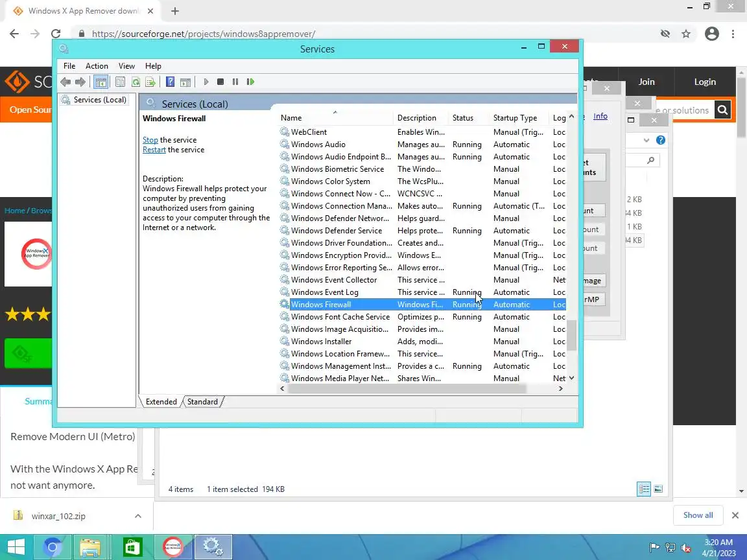Click the gear icon beside Windows Media Player Network
The width and height of the screenshot is (747, 560).
tap(285, 378)
